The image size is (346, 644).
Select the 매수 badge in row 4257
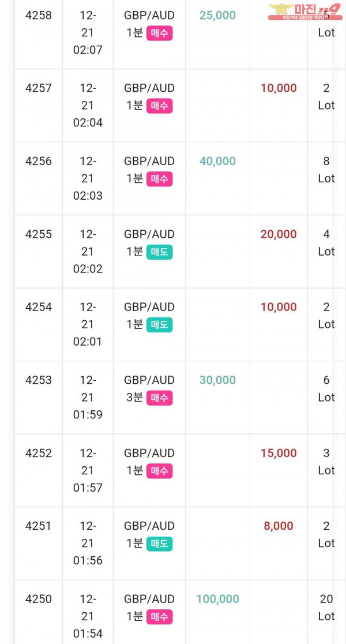pyautogui.click(x=159, y=106)
